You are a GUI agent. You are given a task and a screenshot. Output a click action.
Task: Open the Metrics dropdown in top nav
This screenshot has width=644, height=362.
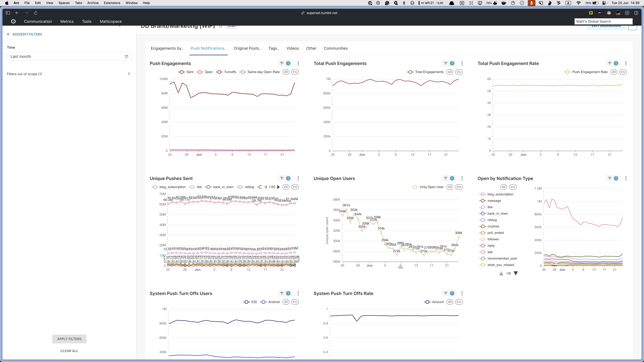[67, 21]
